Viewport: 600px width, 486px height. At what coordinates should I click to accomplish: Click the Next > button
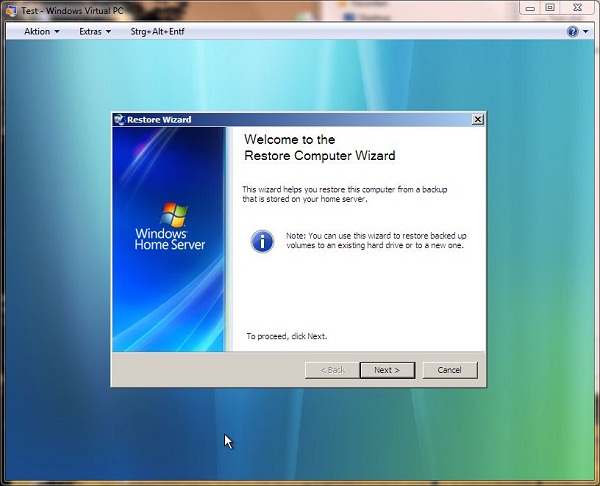(386, 370)
